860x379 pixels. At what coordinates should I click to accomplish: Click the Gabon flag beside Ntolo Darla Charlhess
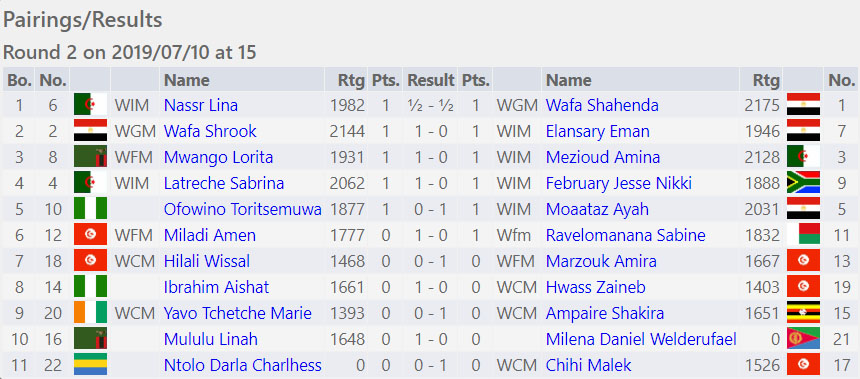[90, 365]
